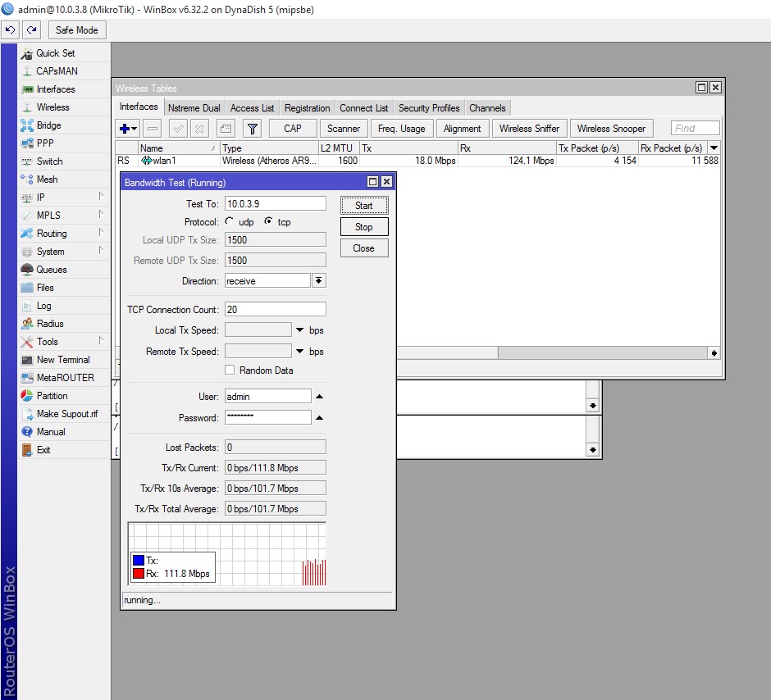
Task: Click the checkmark Enable toolbar button
Action: (x=178, y=129)
